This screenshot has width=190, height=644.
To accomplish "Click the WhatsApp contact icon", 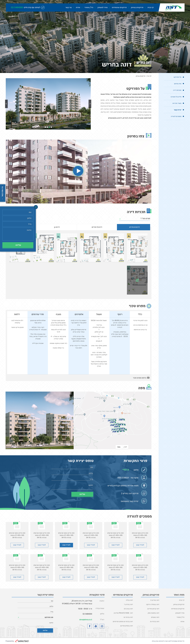I will point(144,501).
